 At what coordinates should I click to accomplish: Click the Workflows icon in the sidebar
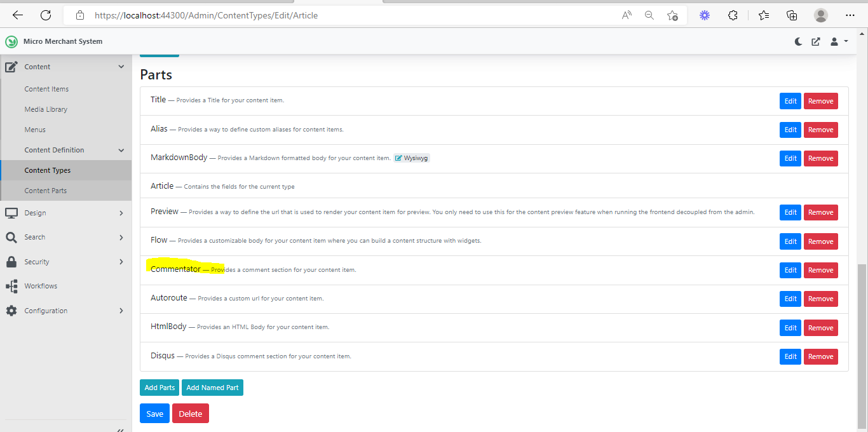(11, 286)
